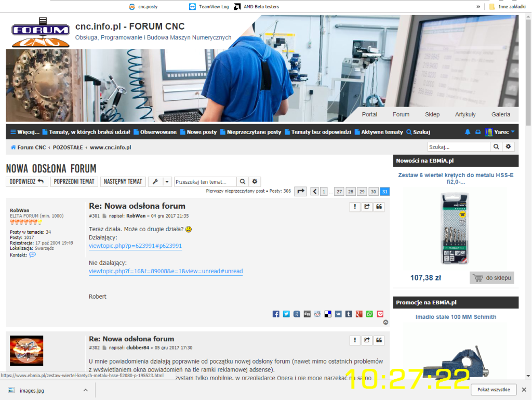Save post #301 to Pocket
The height and width of the screenshot is (400, 532).
pos(380,314)
